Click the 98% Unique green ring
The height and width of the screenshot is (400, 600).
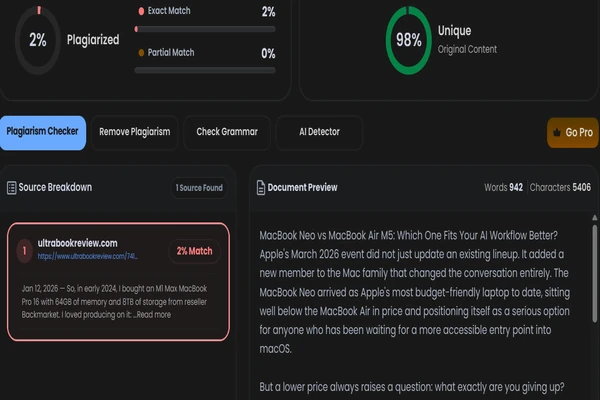click(408, 40)
